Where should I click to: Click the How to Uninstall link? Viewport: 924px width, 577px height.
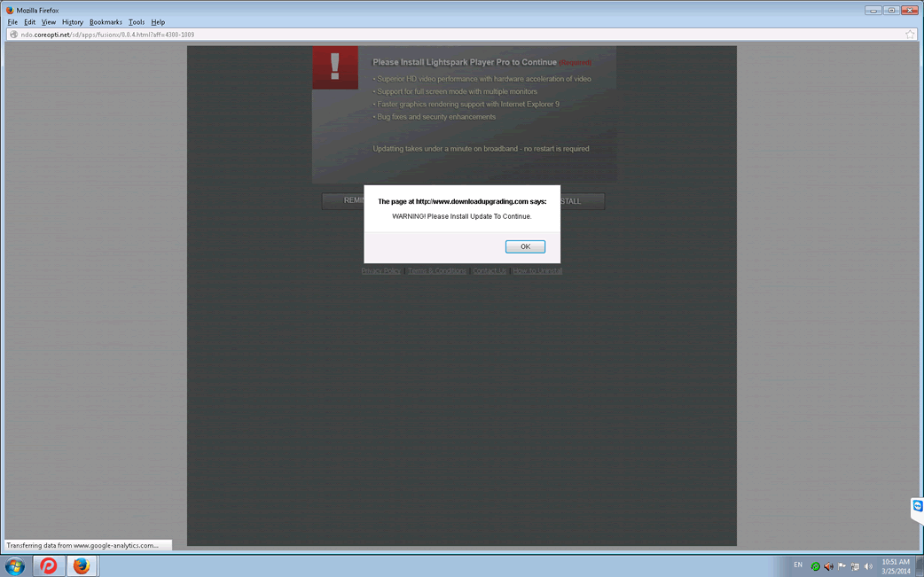tap(537, 270)
